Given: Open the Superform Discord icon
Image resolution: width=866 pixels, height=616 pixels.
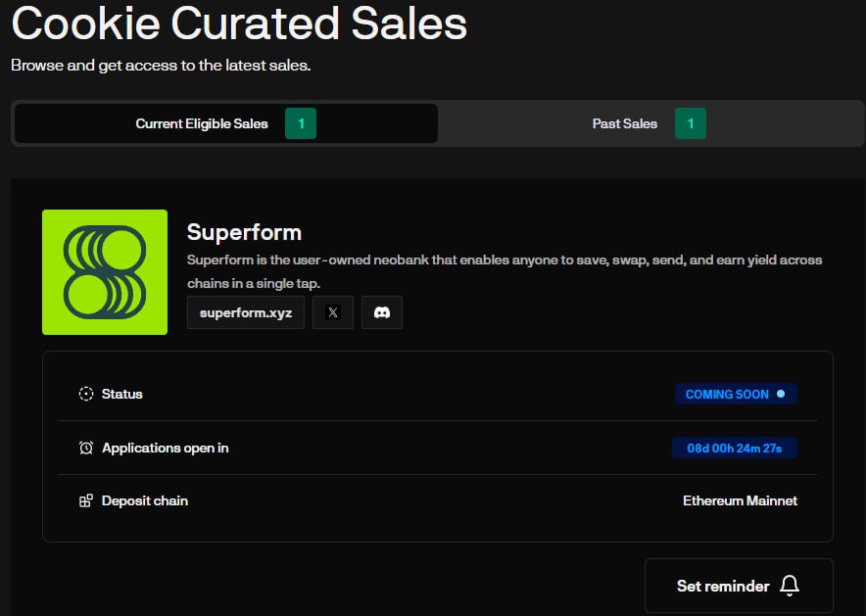Looking at the screenshot, I should click(x=382, y=312).
